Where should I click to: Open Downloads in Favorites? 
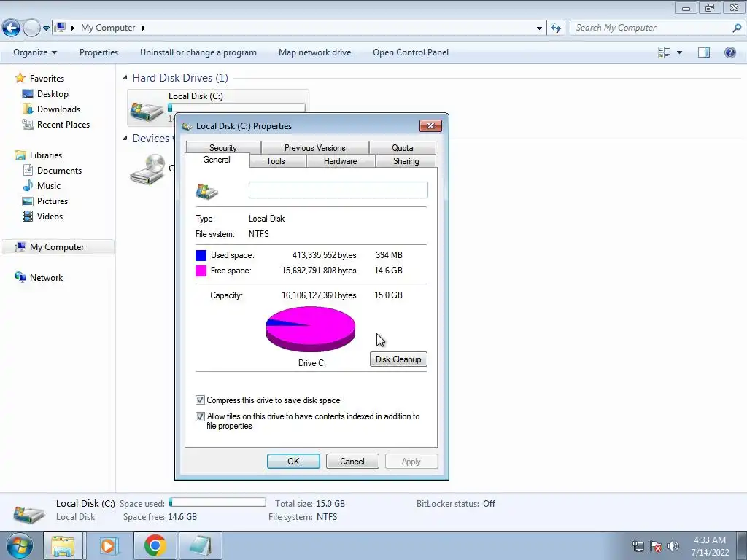[58, 109]
